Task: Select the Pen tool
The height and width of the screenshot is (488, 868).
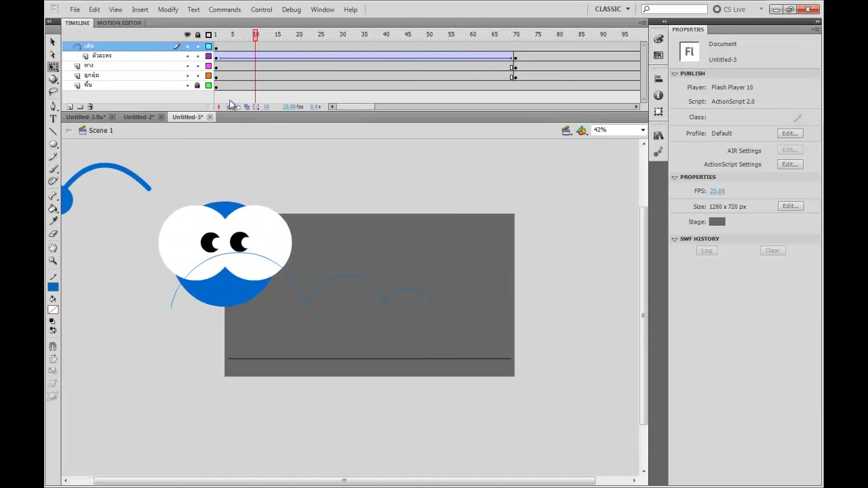Action: pyautogui.click(x=53, y=106)
